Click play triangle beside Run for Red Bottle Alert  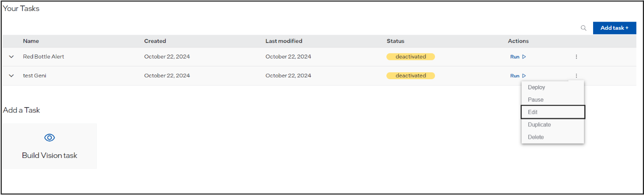(x=524, y=57)
